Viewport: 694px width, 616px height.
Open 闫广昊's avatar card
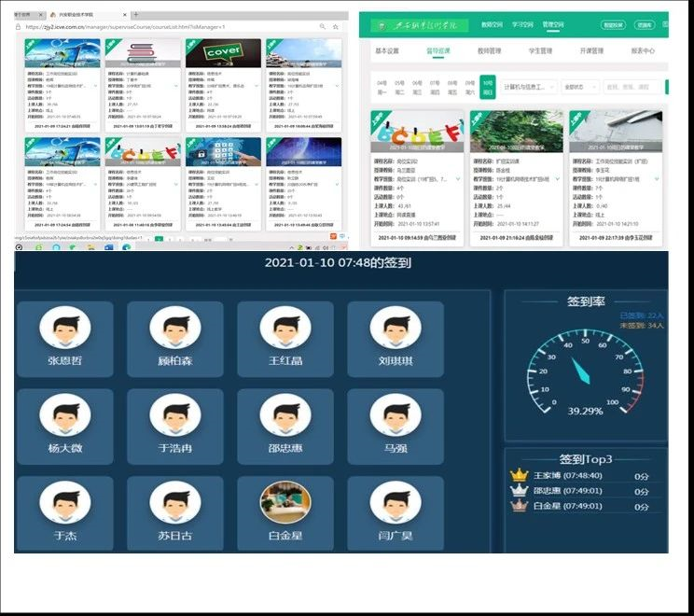tap(396, 513)
